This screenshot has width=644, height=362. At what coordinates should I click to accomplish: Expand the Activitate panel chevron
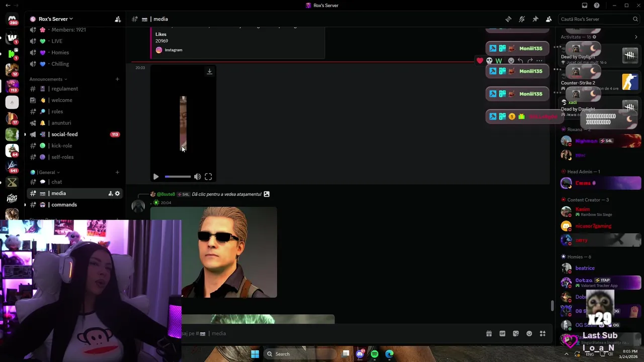click(636, 37)
